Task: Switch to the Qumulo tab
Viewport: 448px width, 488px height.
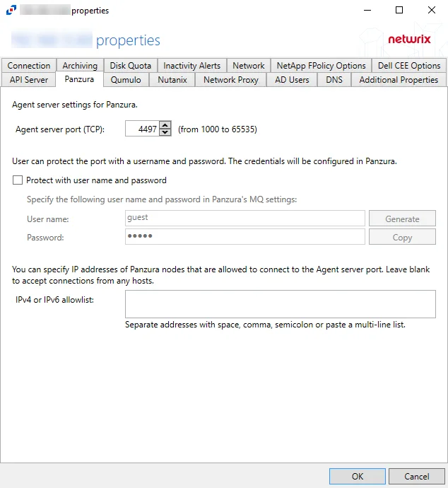Action: click(126, 80)
